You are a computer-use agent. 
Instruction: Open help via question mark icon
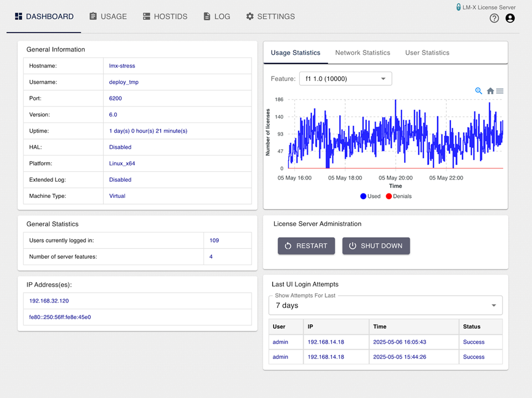pyautogui.click(x=494, y=18)
